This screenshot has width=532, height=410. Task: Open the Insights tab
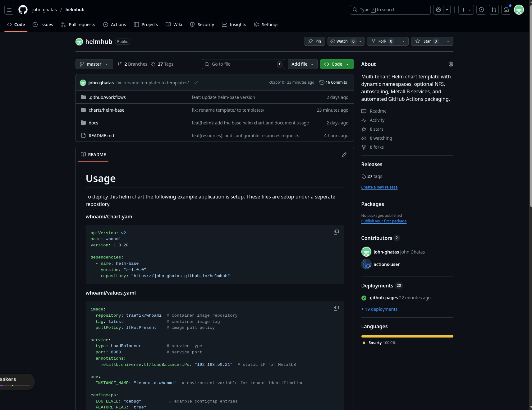(234, 25)
